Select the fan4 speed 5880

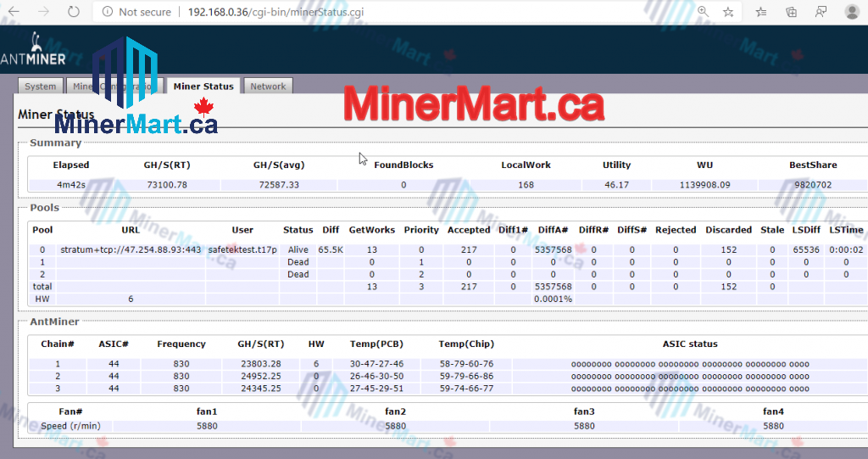[x=773, y=426]
